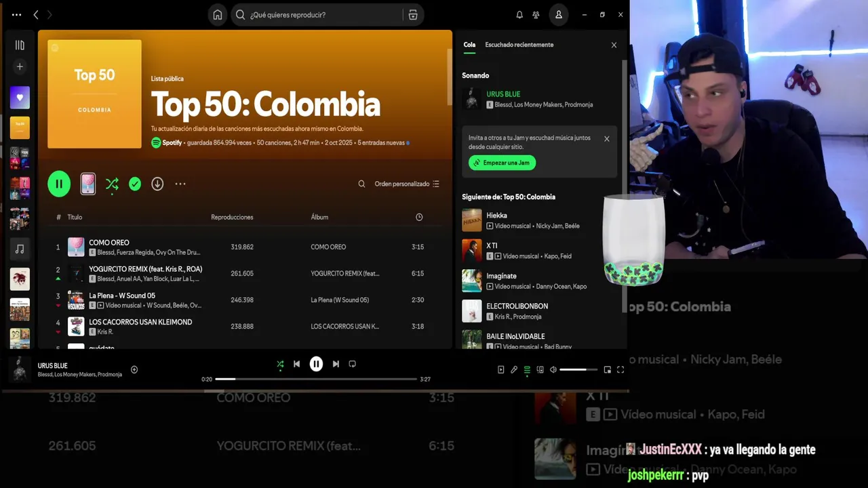Open the yellow Top 50 sidebar playlist
This screenshot has width=868, height=488.
[20, 127]
